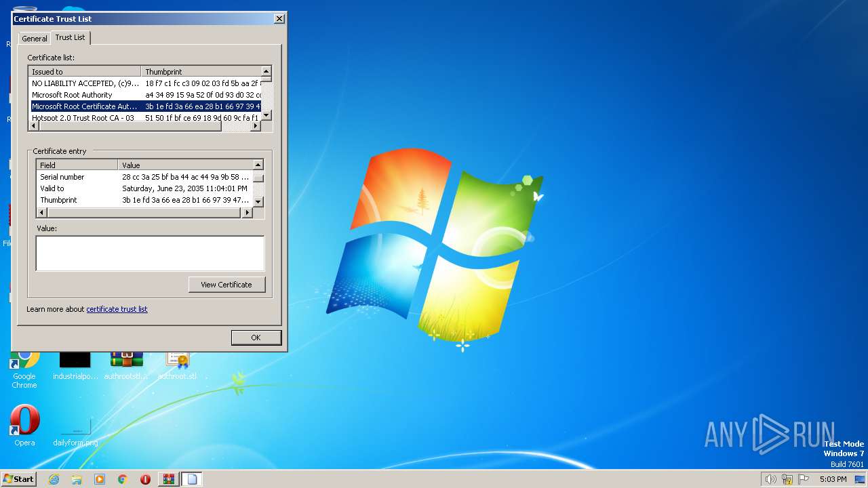Click the Value column header in entry list

pyautogui.click(x=185, y=165)
